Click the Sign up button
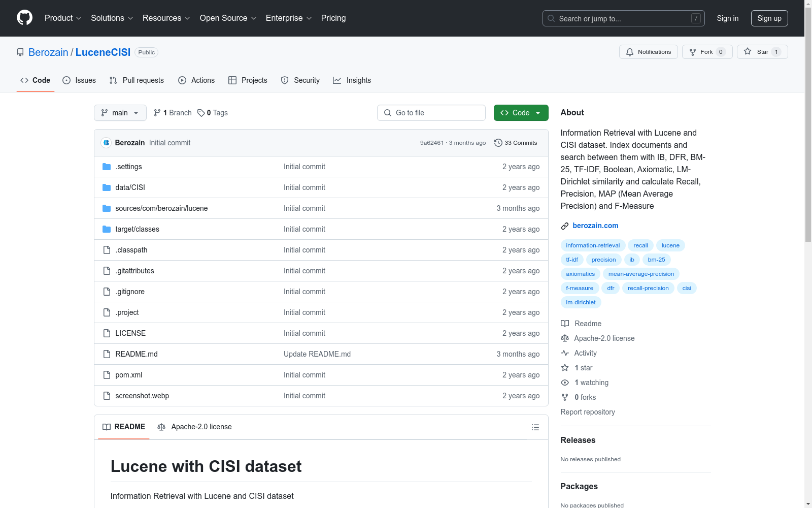The height and width of the screenshot is (508, 812). pos(769,18)
